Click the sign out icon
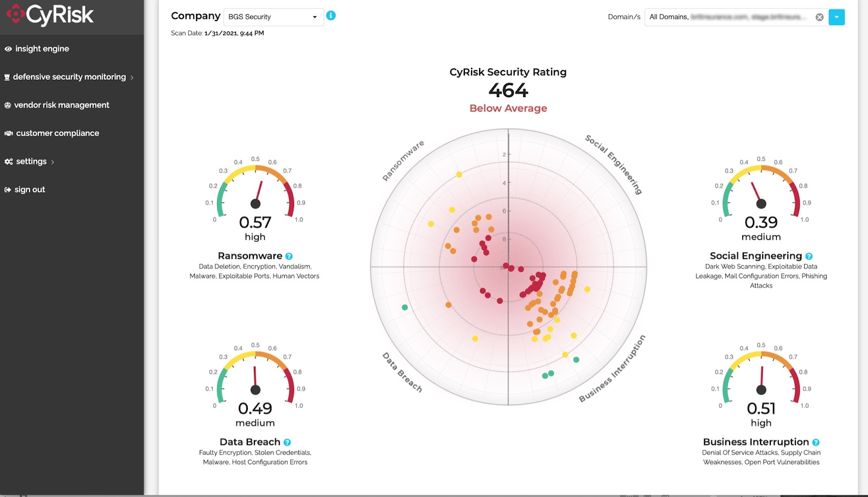 pos(7,189)
